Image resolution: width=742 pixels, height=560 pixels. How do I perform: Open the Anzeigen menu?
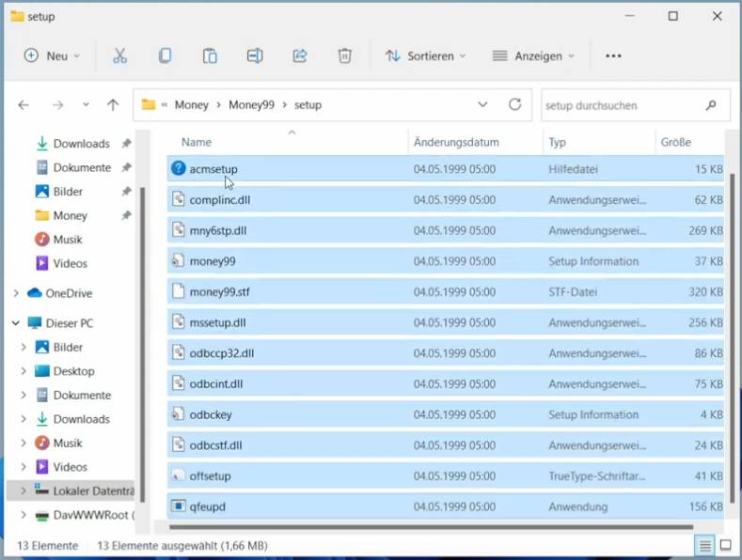(x=533, y=55)
